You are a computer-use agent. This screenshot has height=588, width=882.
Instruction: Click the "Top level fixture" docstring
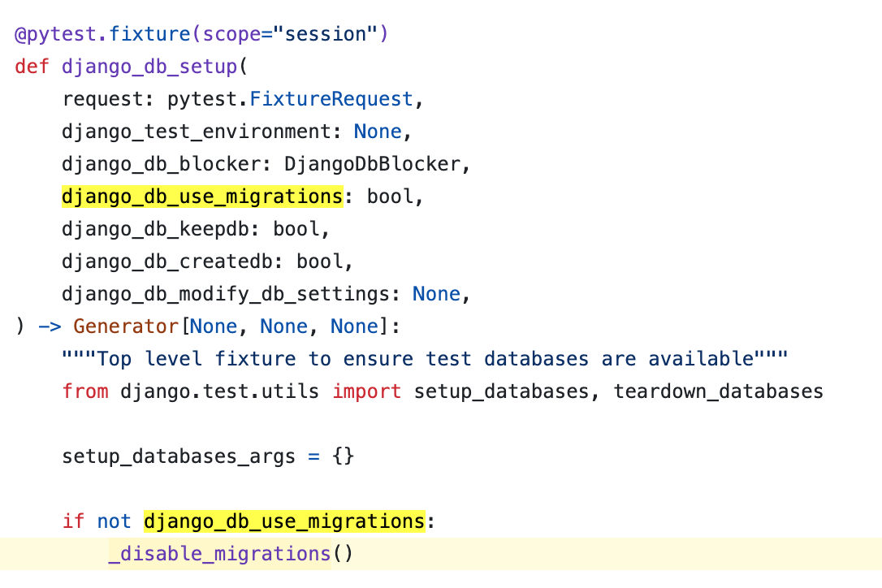pos(426,359)
